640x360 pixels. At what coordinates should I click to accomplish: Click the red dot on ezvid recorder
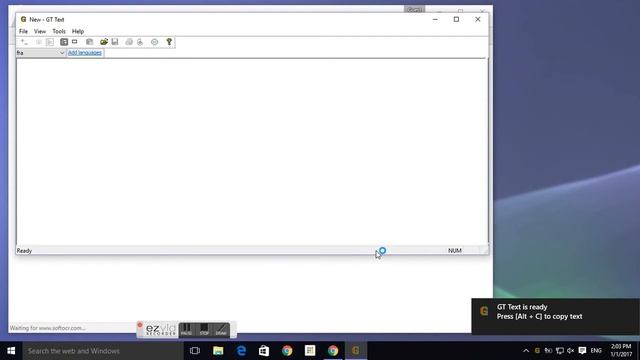(x=140, y=325)
